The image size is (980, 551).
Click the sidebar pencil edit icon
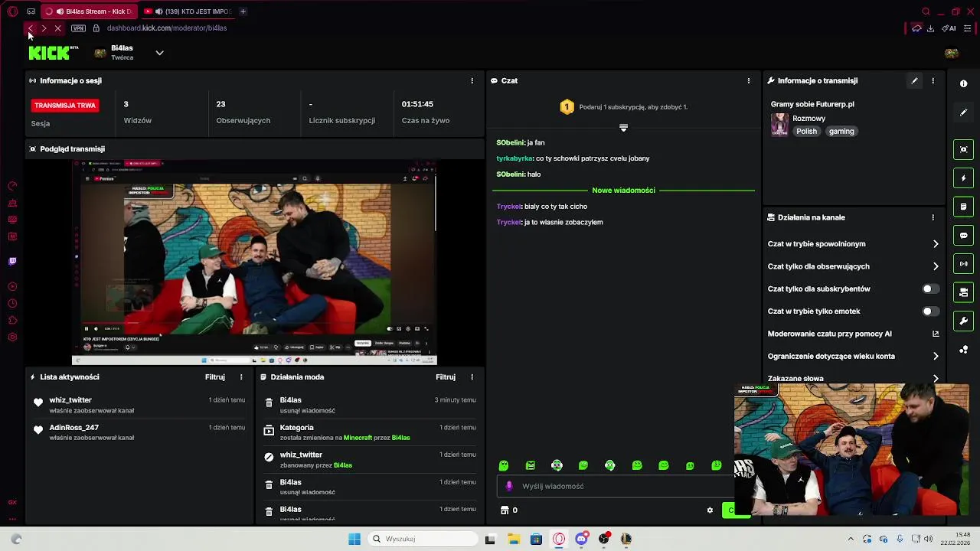click(x=964, y=112)
